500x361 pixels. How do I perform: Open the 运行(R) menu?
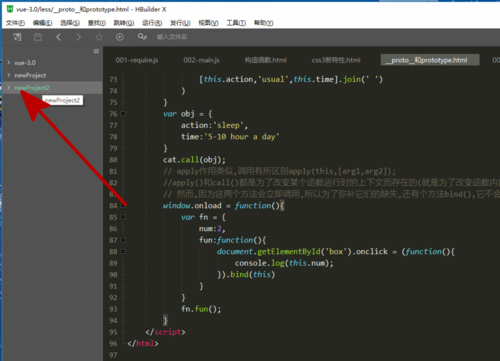152,23
